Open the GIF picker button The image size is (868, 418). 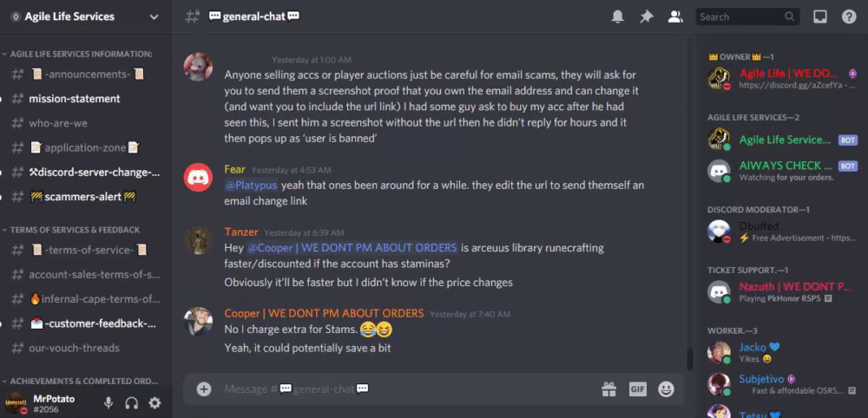coord(638,389)
